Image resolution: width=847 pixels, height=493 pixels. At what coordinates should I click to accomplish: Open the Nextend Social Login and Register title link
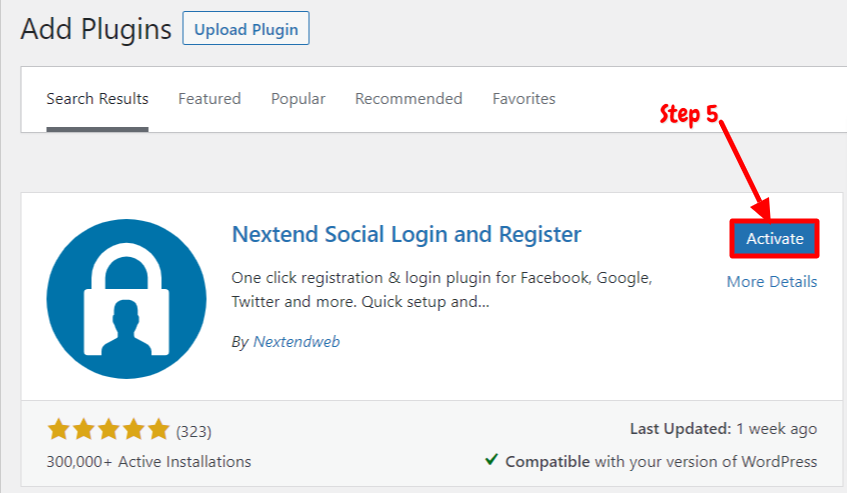pos(406,234)
